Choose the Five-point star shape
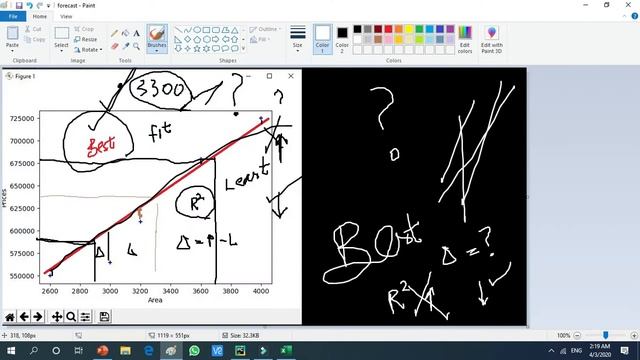Viewport: 640px width, 360px height. pos(197,49)
